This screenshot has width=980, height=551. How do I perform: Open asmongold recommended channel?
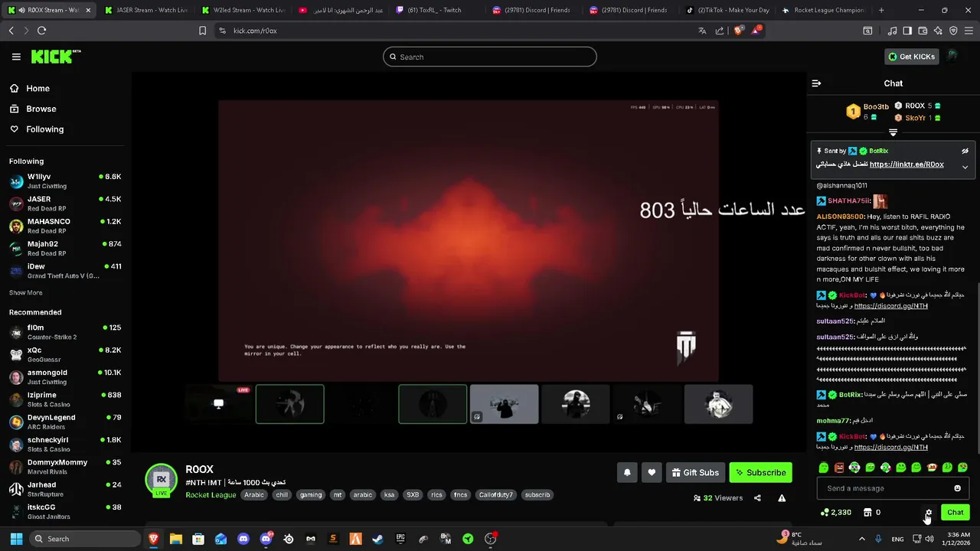click(64, 377)
